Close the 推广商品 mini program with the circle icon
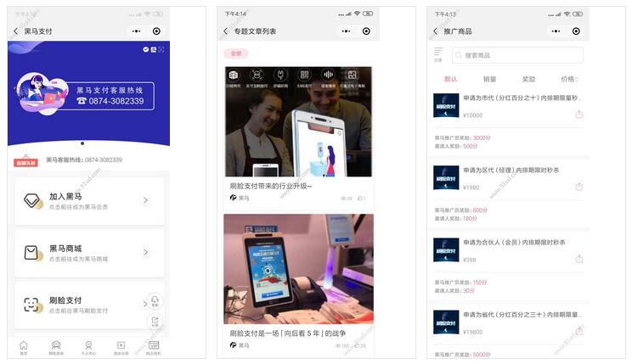This screenshot has width=632, height=364. 576,31
